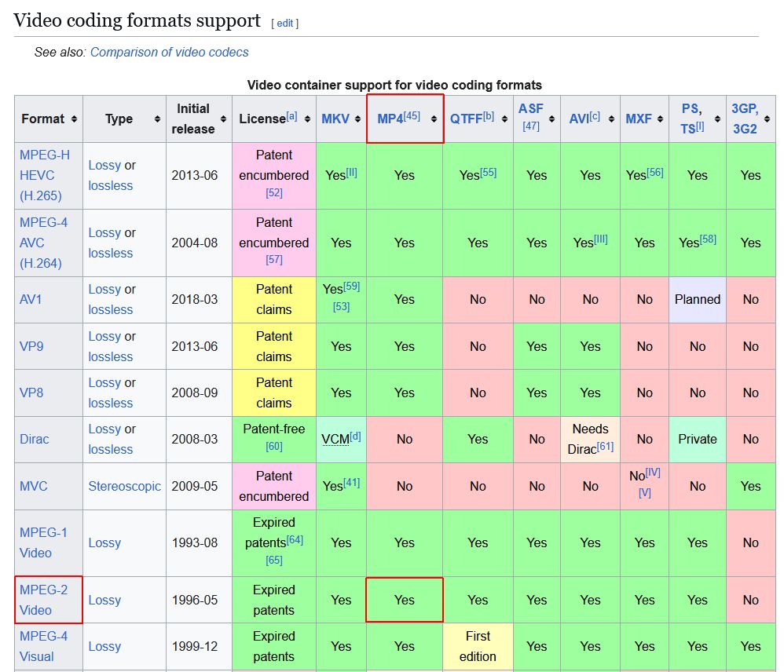Sort the MXF column with its arrows
784x672 pixels.
(659, 119)
